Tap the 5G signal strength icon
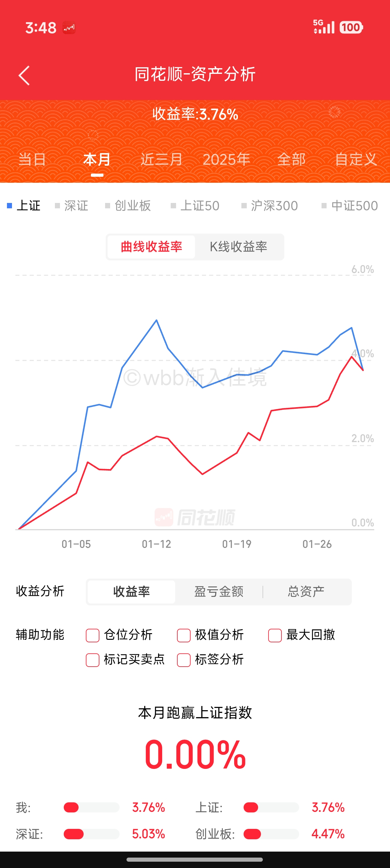The height and width of the screenshot is (868, 390). point(324,27)
